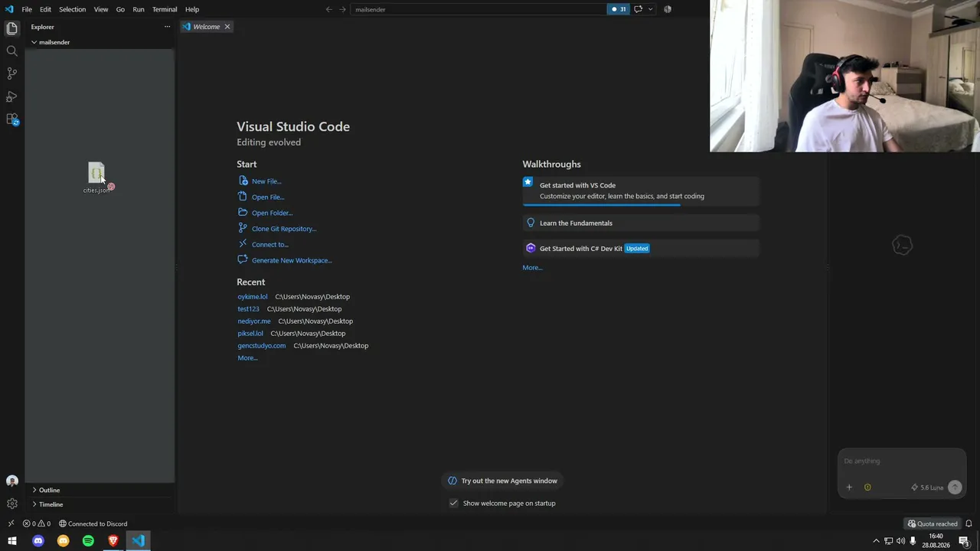The image size is (980, 551).
Task: Open the Help menu
Action: [x=192, y=9]
